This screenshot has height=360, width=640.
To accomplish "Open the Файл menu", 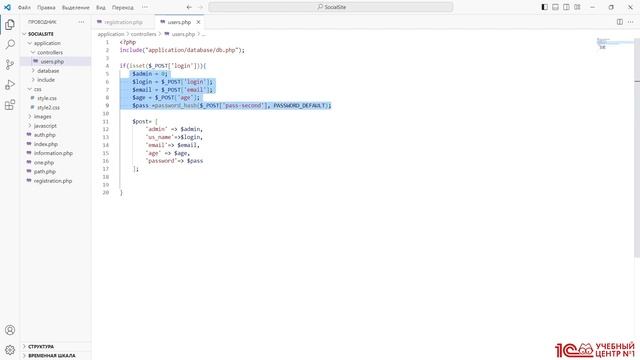I will click(24, 7).
